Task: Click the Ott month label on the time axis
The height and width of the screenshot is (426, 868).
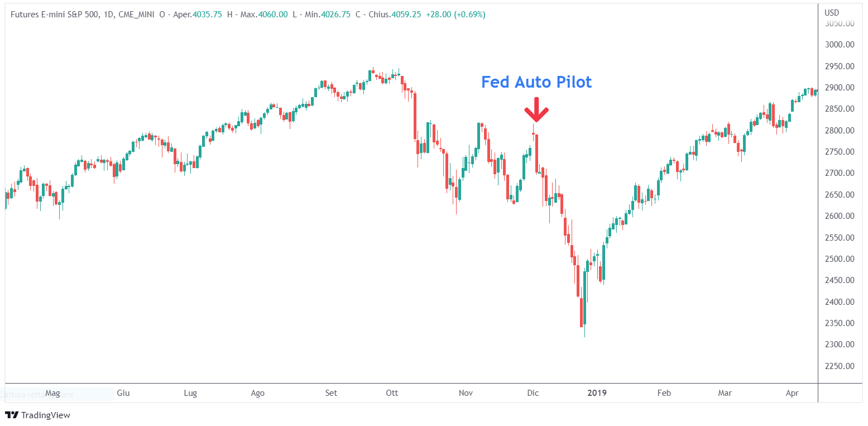Action: (392, 393)
